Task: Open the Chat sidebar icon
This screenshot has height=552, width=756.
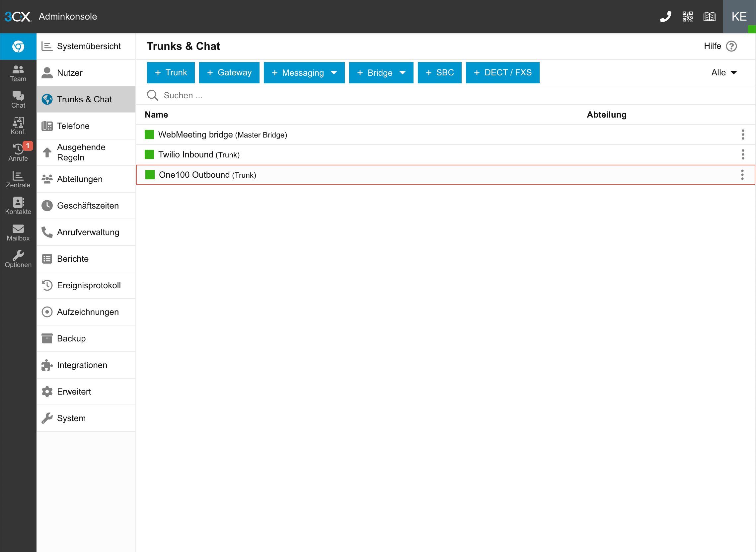Action: (x=18, y=100)
